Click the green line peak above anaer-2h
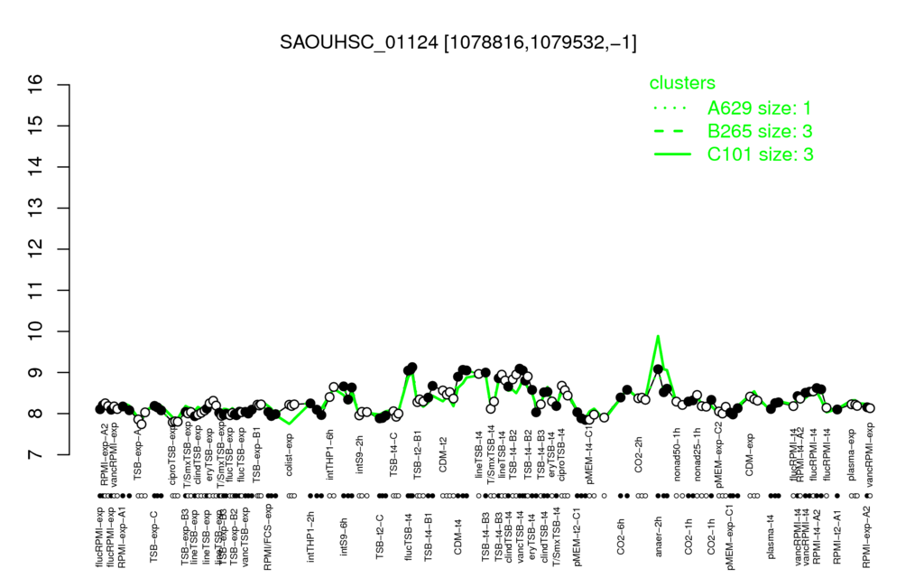 point(658,337)
